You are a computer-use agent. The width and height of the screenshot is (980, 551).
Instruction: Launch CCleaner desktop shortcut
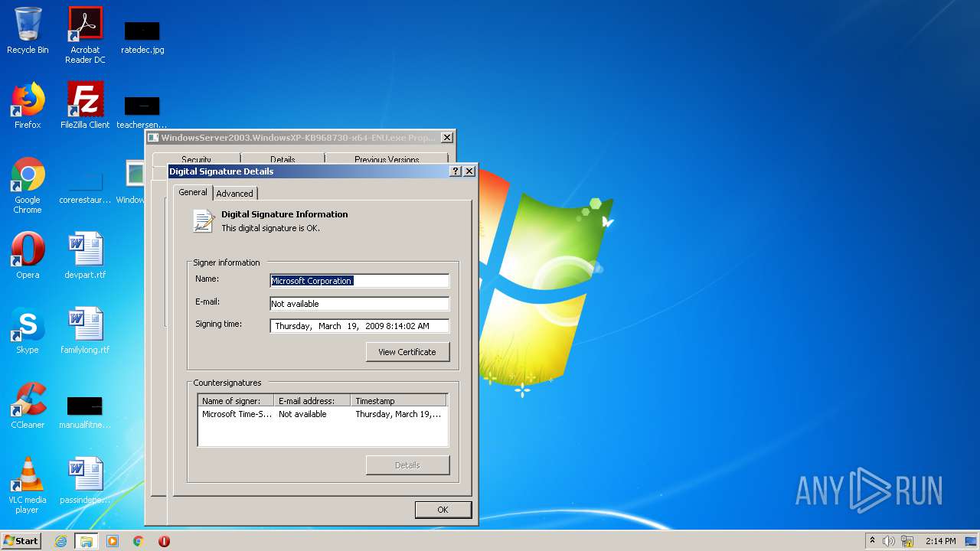click(x=28, y=406)
